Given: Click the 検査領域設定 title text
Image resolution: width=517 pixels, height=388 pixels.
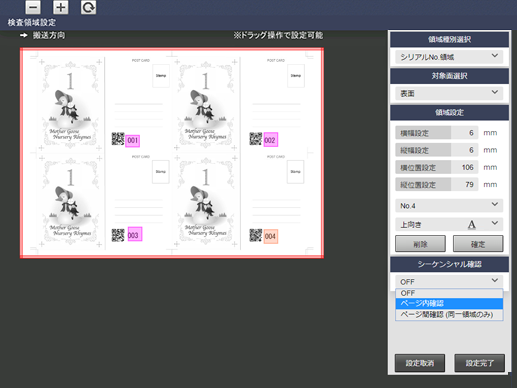Looking at the screenshot, I should 32,22.
